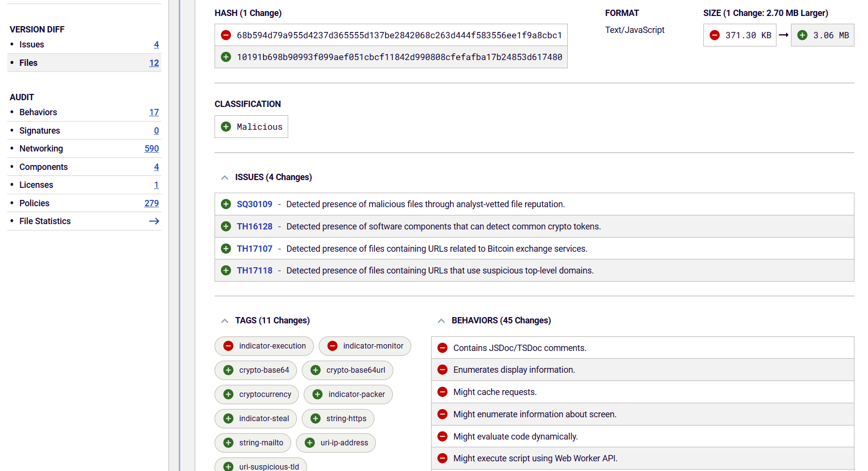Collapse the ISSUES section
868x471 pixels.
click(225, 178)
